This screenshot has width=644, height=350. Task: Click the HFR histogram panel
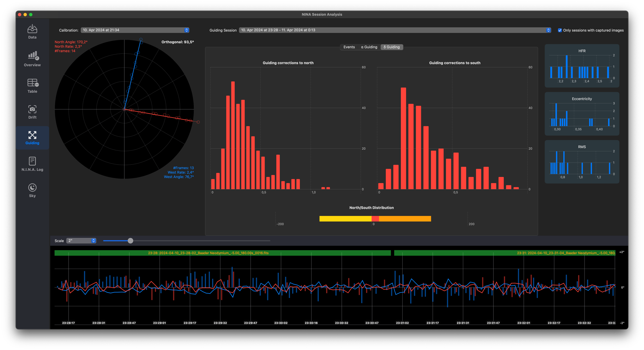[x=581, y=66]
